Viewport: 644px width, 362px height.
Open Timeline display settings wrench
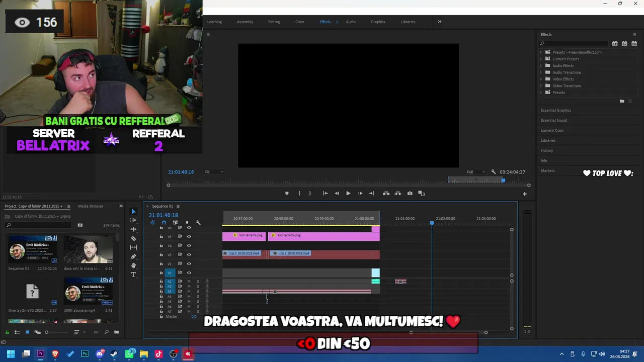[x=198, y=223]
